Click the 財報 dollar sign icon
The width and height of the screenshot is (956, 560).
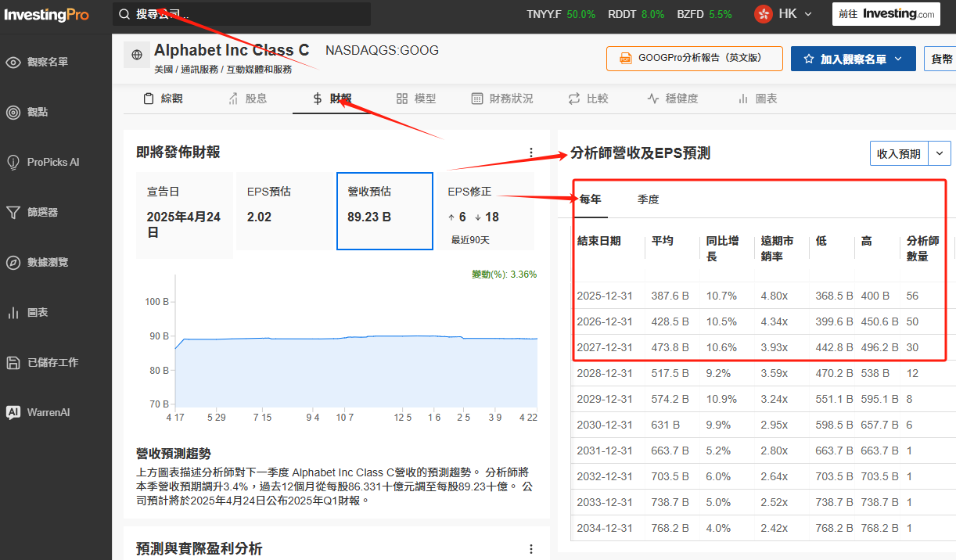317,99
